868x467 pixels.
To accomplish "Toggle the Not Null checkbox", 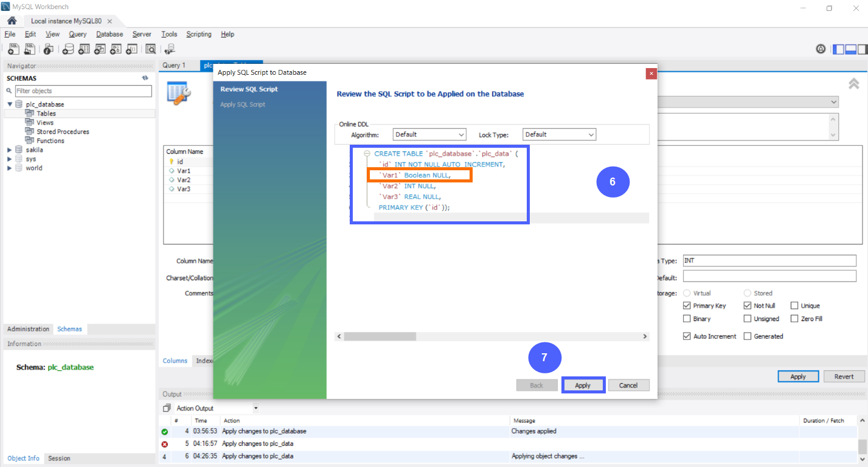I will (748, 306).
